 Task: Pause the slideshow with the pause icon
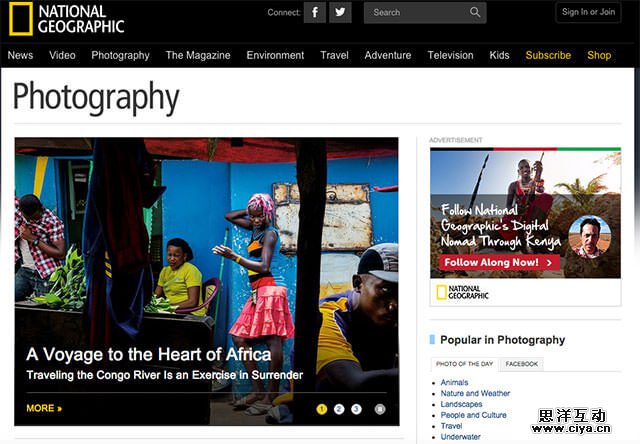point(380,409)
